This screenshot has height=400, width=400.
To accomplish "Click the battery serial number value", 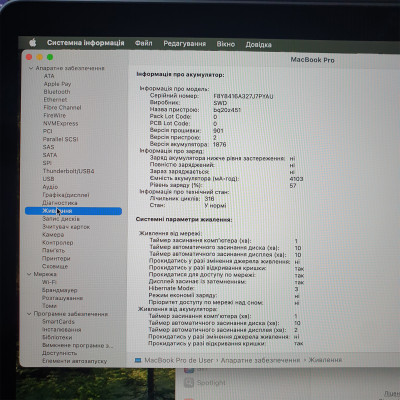I will click(243, 96).
